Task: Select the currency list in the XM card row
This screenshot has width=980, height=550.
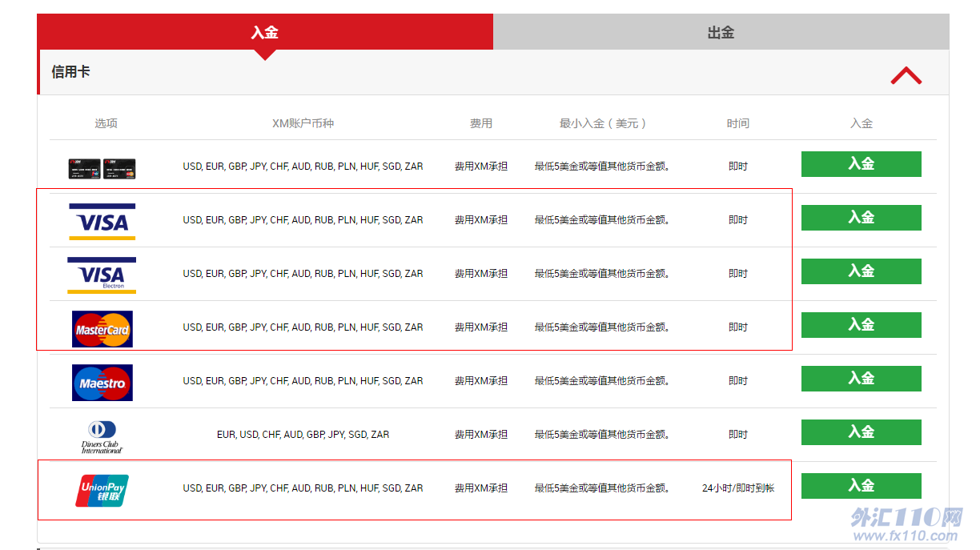Action: pyautogui.click(x=303, y=167)
